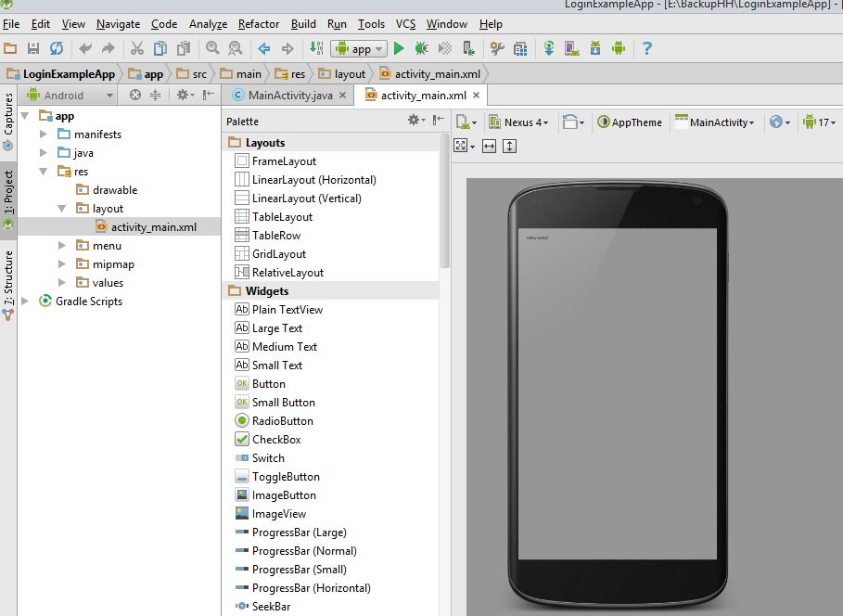Screen dimensions: 843x616
Task: Toggle layout width expand horizontally icon
Action: pos(490,147)
